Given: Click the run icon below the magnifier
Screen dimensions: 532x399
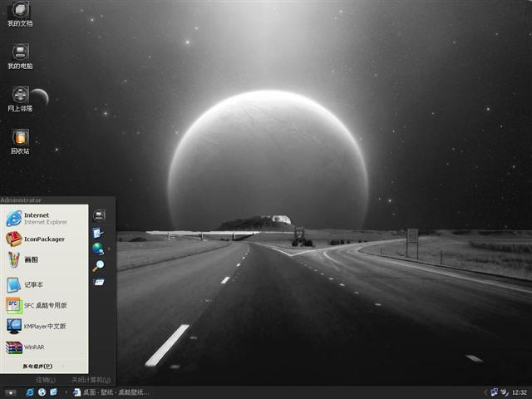Looking at the screenshot, I should pyautogui.click(x=99, y=282).
